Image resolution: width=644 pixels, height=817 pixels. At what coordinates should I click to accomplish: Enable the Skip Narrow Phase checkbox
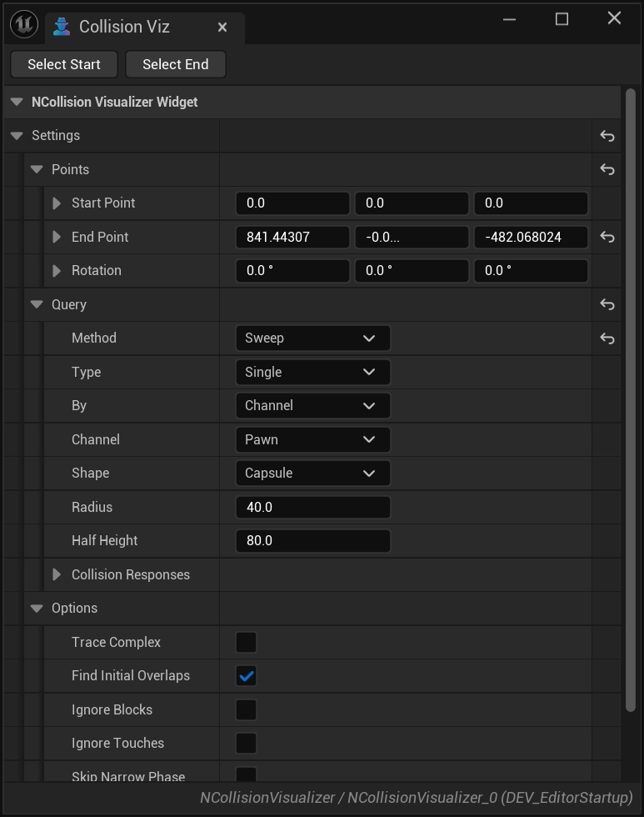coord(247,774)
